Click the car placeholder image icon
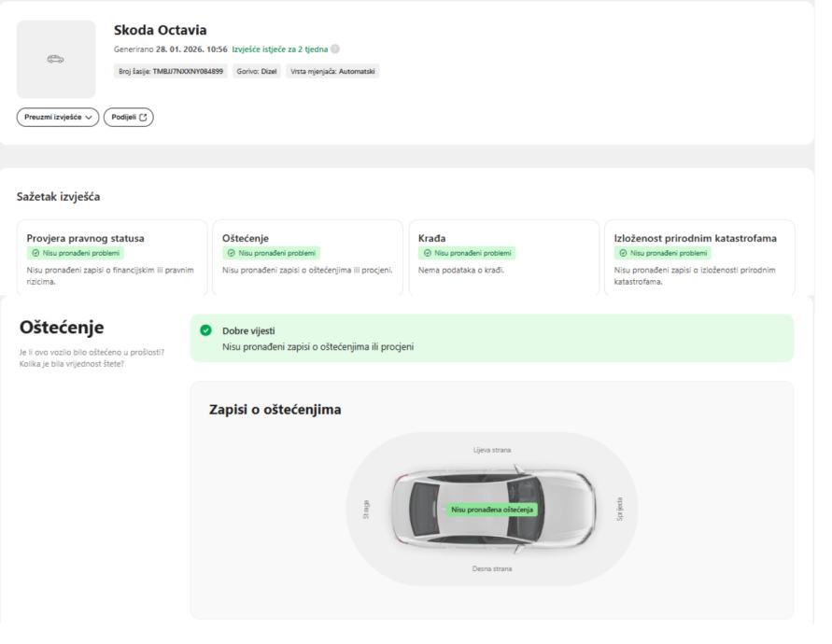 pos(56,60)
